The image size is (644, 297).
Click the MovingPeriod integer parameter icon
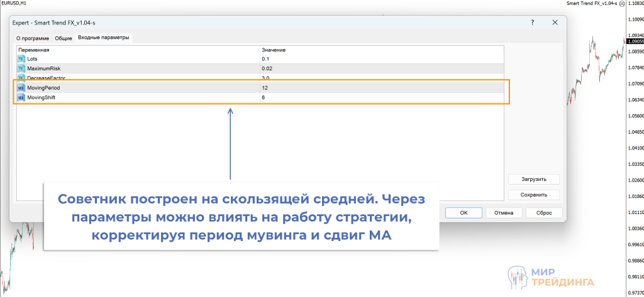21,88
